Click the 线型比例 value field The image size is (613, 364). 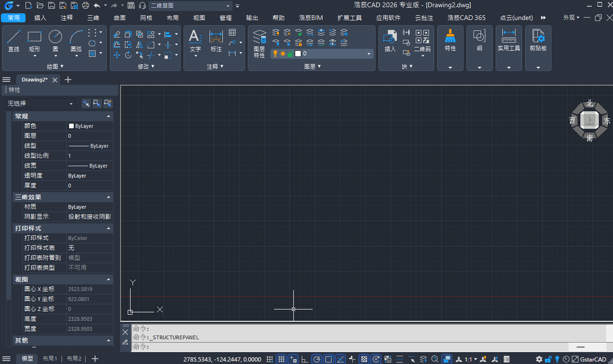click(90, 156)
